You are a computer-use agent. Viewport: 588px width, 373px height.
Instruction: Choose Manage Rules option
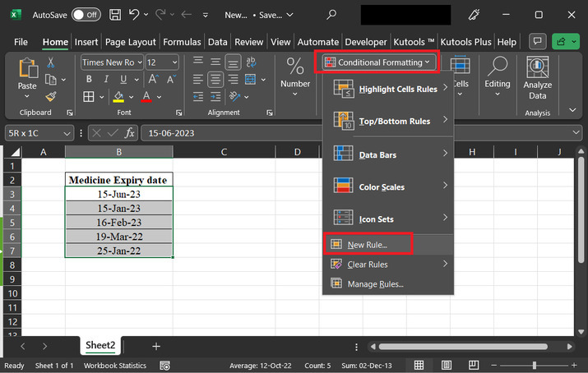375,283
